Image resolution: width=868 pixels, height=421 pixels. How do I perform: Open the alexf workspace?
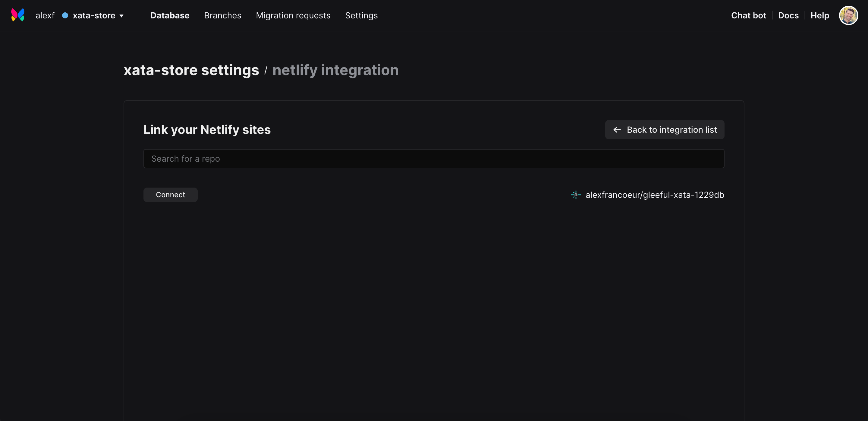tap(45, 15)
